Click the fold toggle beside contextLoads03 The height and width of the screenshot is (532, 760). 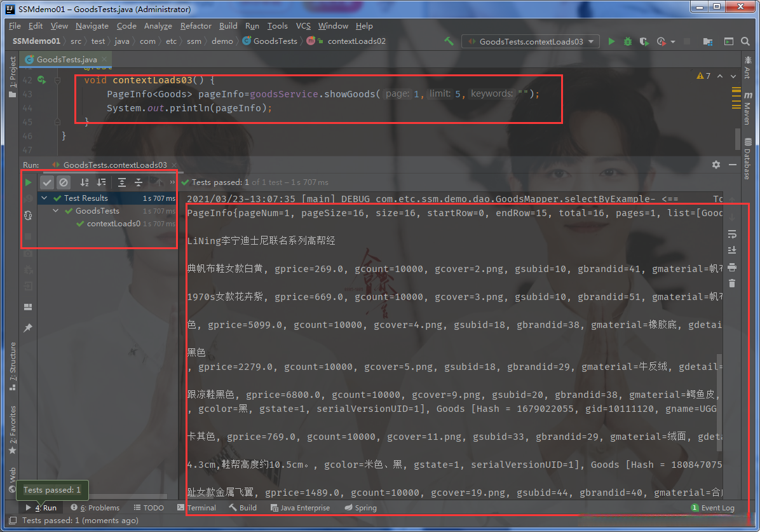pos(57,80)
